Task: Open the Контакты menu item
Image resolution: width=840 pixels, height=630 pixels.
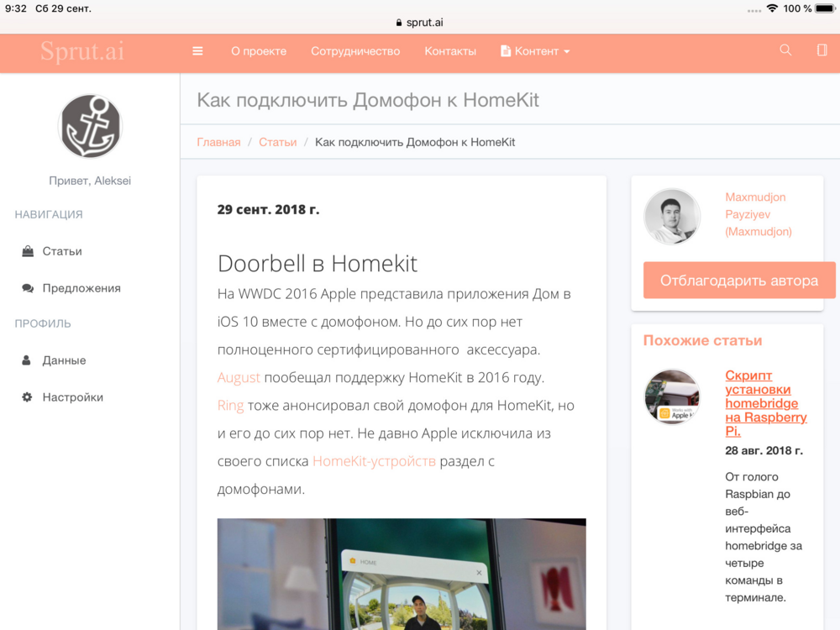Action: tap(450, 51)
